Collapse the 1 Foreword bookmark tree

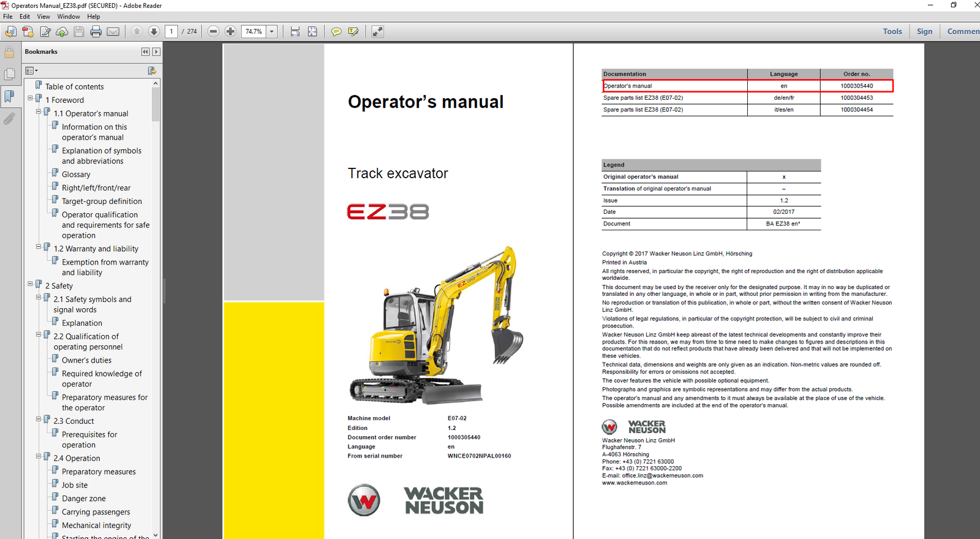coord(30,99)
